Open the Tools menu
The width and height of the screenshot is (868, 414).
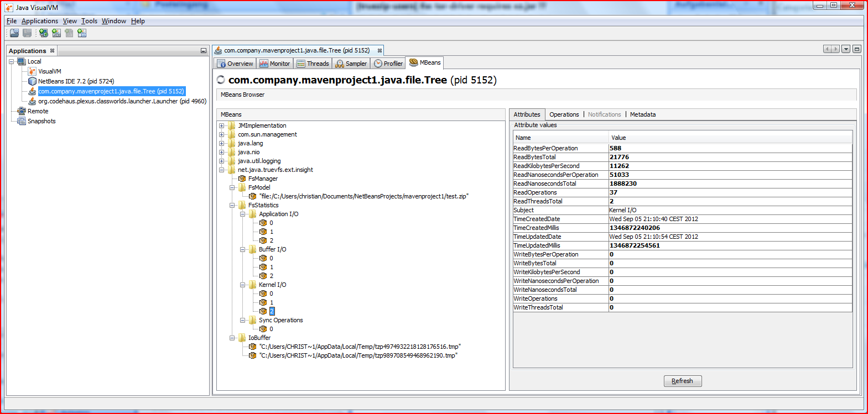[x=89, y=21]
